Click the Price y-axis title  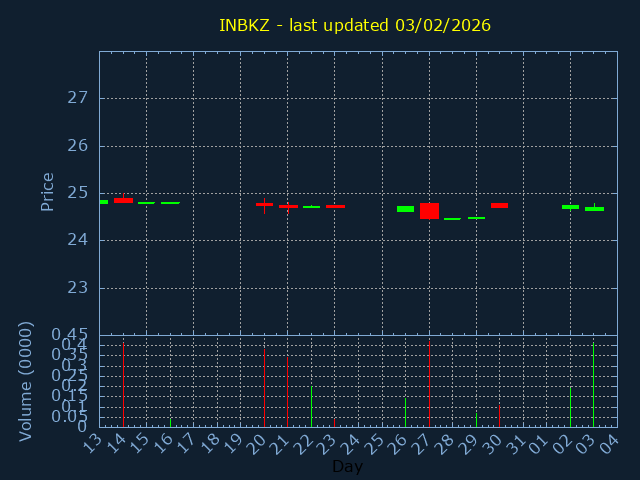tap(48, 191)
